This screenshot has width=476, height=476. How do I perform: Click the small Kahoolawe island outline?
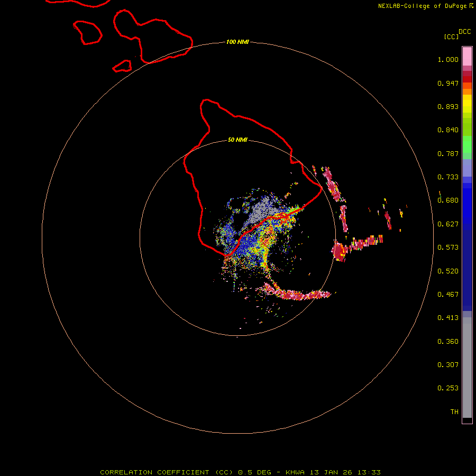[122, 66]
